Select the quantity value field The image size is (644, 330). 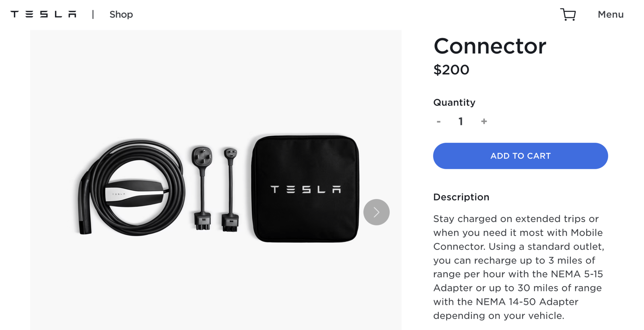click(460, 121)
